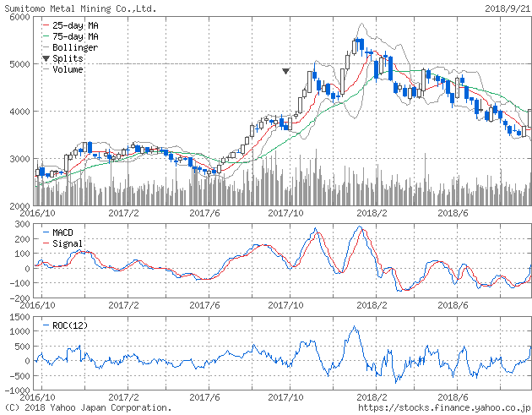Open the stocks.finance.yahoo.co.jp URL

coord(443,407)
